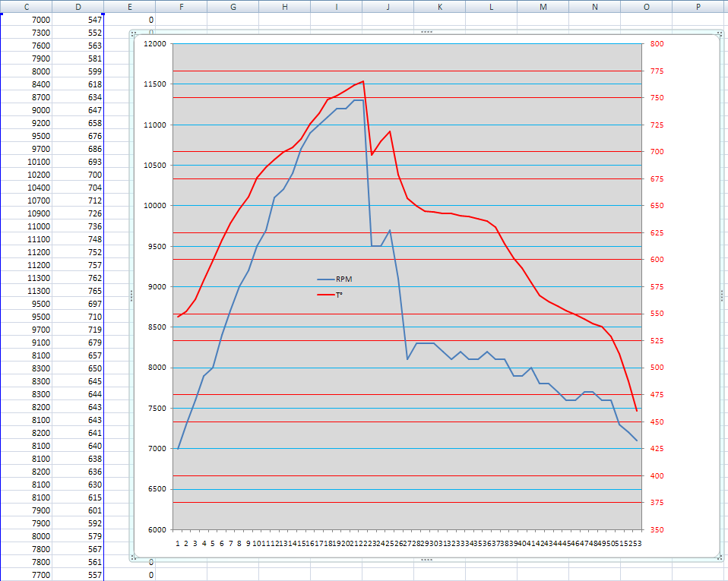Click the 350 label on right chart axis
728x581 pixels.
click(x=657, y=529)
